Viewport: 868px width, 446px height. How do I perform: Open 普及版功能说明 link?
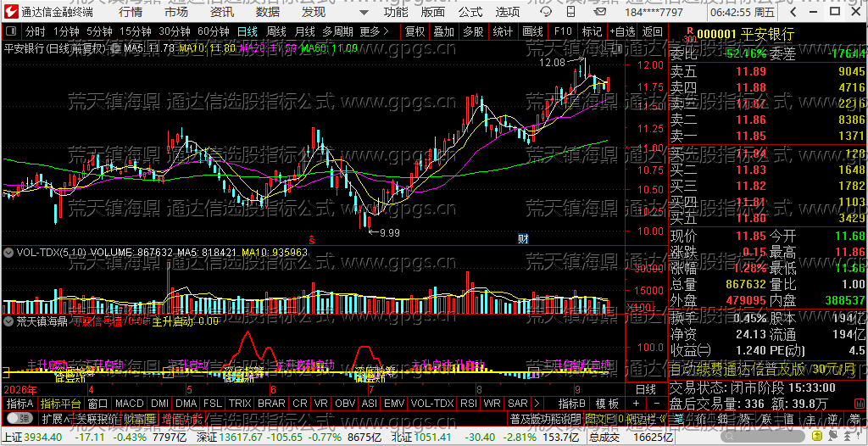[545, 418]
